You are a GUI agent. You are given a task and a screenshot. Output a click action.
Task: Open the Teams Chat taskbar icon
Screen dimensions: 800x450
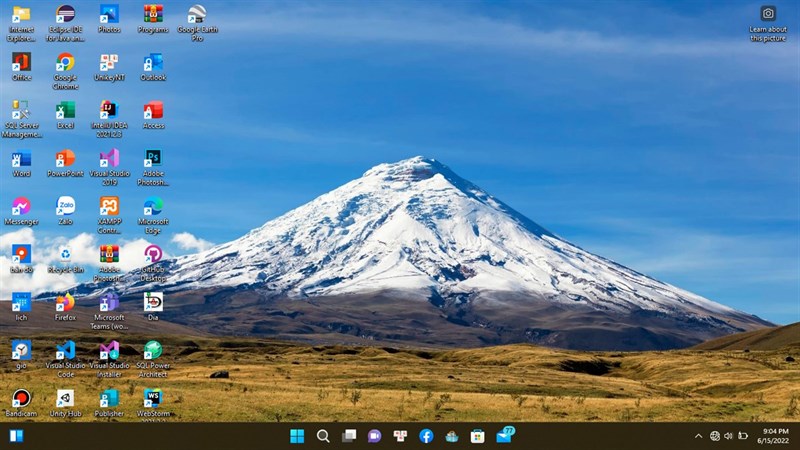(374, 436)
